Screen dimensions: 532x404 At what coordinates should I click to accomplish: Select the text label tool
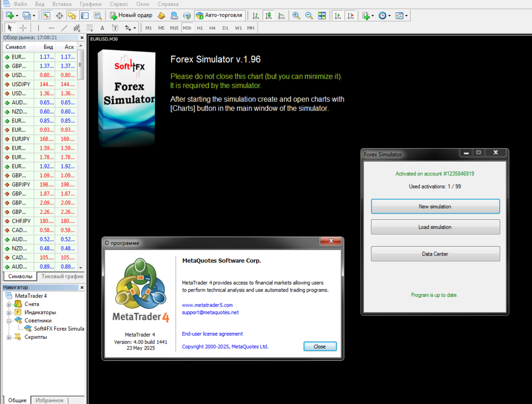[115, 28]
